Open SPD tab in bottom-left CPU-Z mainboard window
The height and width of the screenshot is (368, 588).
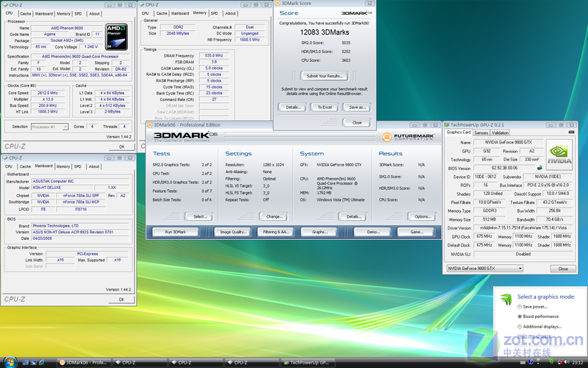tap(78, 166)
